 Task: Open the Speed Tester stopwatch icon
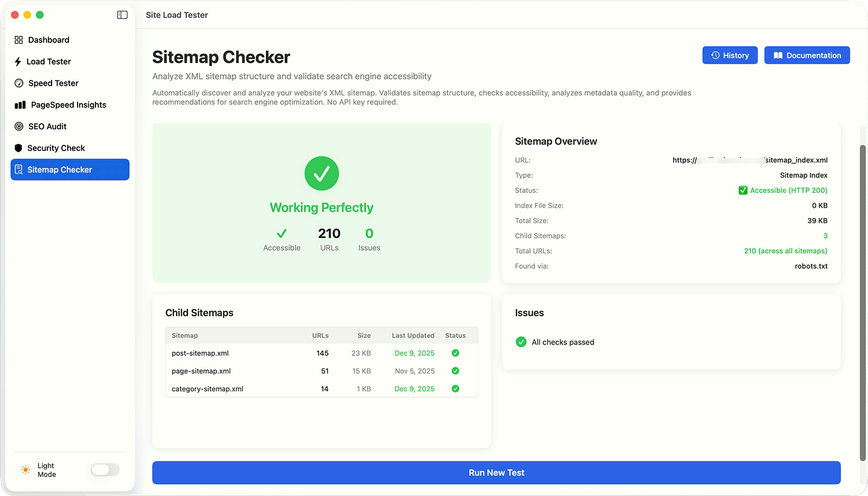click(x=18, y=83)
